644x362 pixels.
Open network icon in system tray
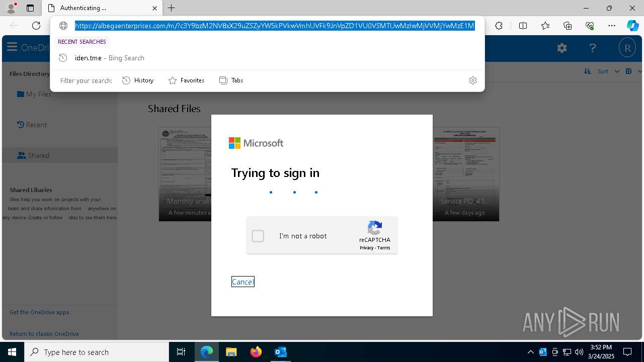(x=567, y=352)
